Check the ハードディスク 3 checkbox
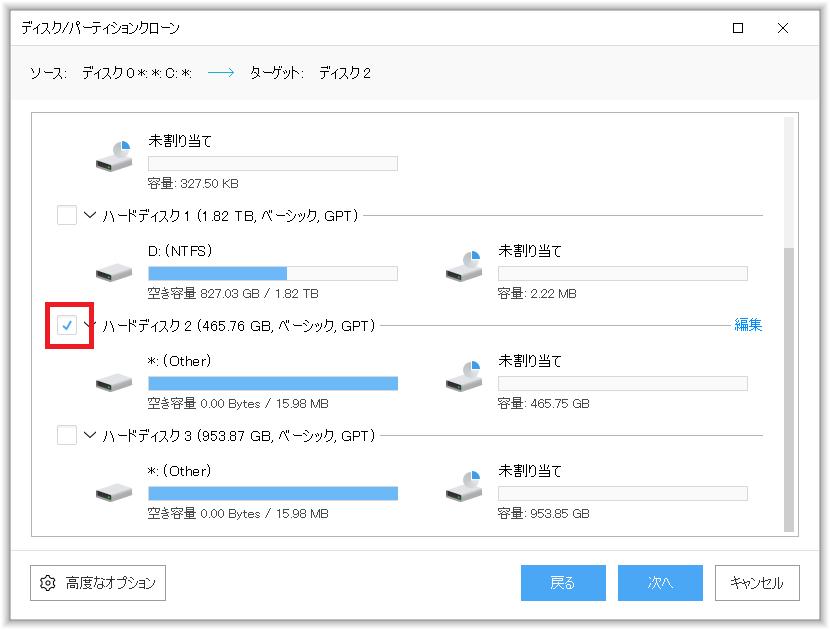 (67, 435)
